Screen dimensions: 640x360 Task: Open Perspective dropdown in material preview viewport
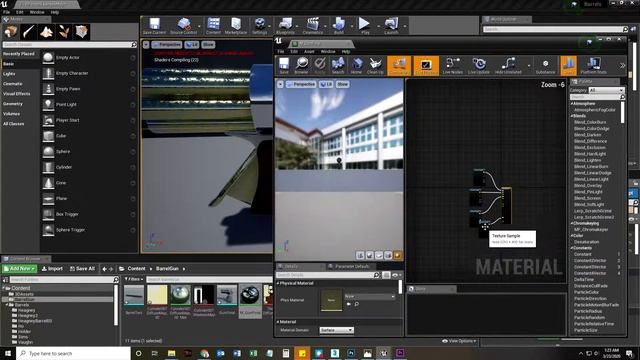[x=301, y=84]
